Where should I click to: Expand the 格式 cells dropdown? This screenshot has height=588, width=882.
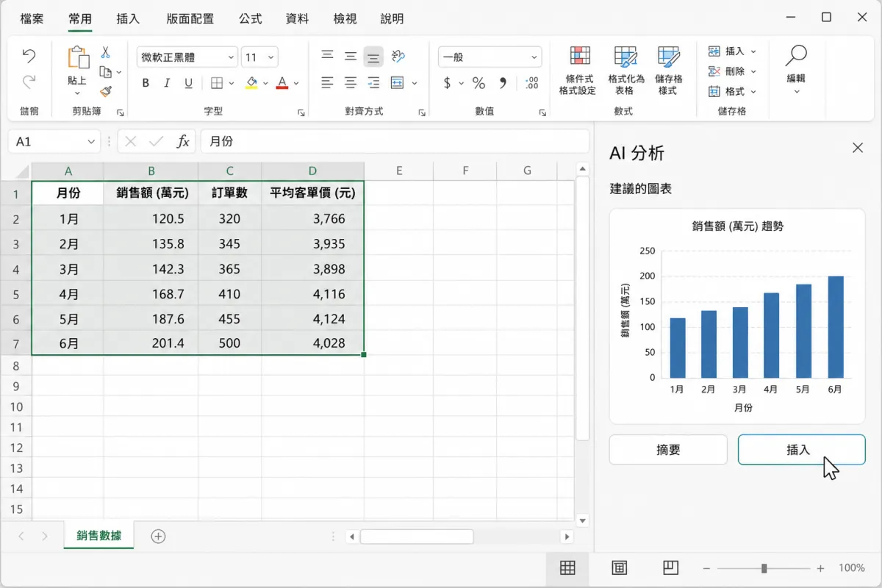[x=753, y=92]
